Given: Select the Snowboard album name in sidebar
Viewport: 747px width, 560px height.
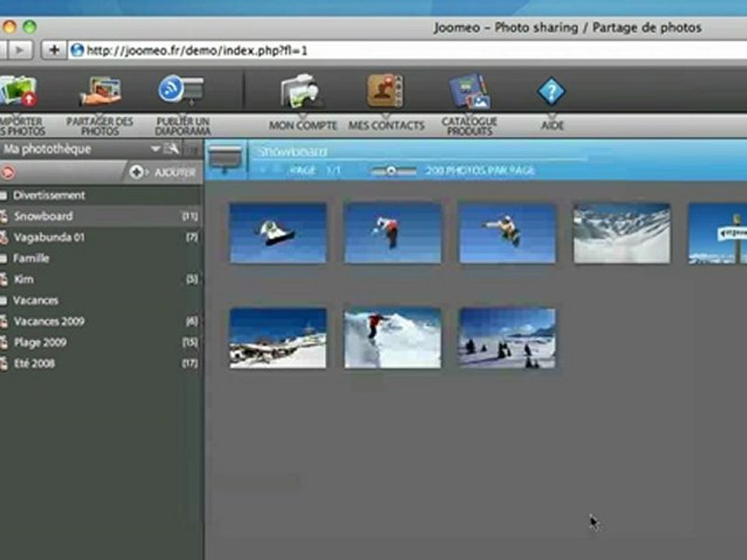Looking at the screenshot, I should coord(44,216).
